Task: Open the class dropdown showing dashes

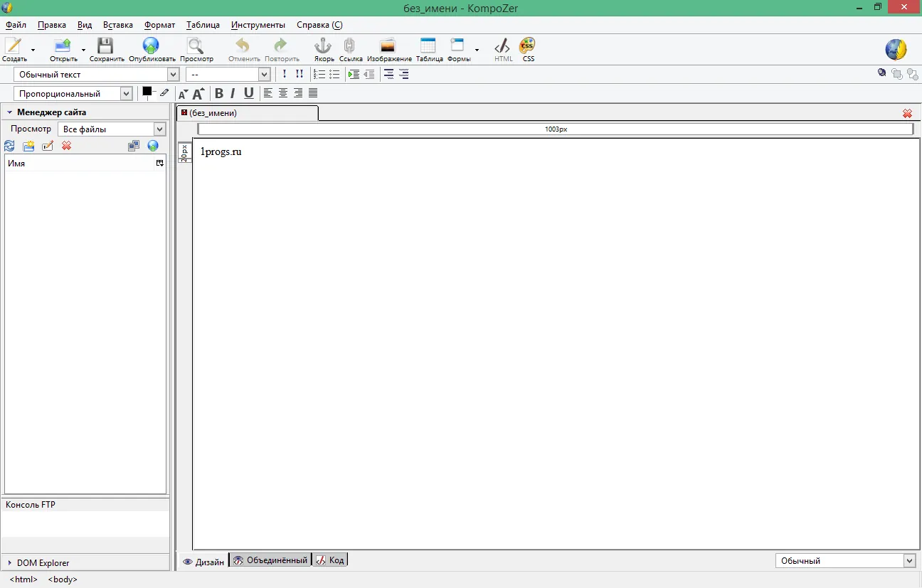Action: pos(228,74)
